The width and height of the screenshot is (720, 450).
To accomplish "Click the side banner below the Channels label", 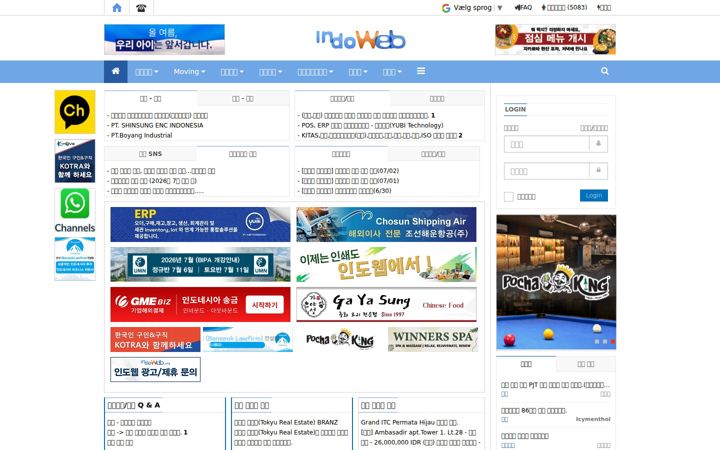I will 75,259.
